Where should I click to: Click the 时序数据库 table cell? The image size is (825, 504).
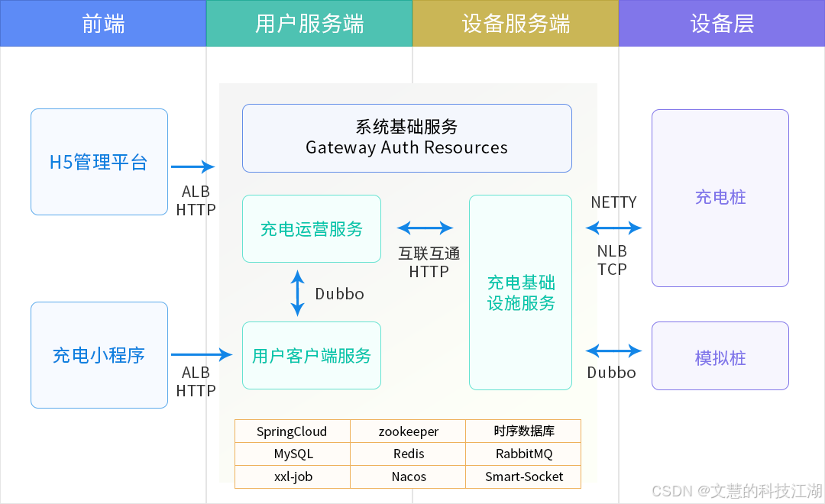tap(523, 431)
